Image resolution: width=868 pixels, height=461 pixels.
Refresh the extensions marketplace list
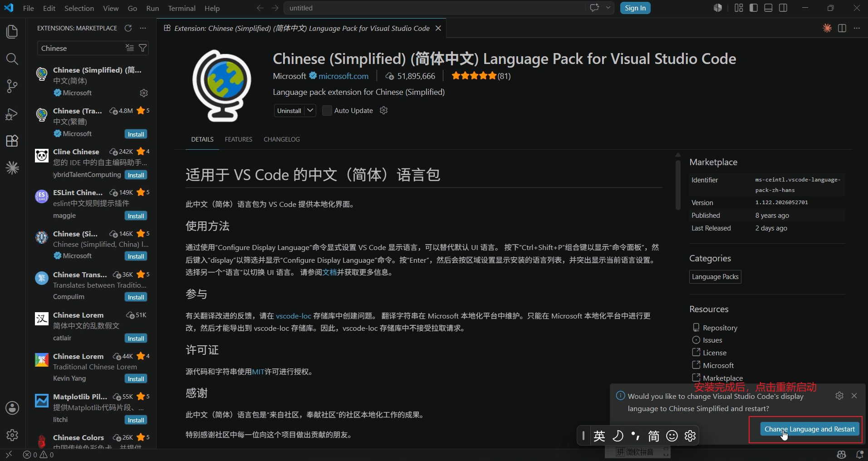pos(128,28)
